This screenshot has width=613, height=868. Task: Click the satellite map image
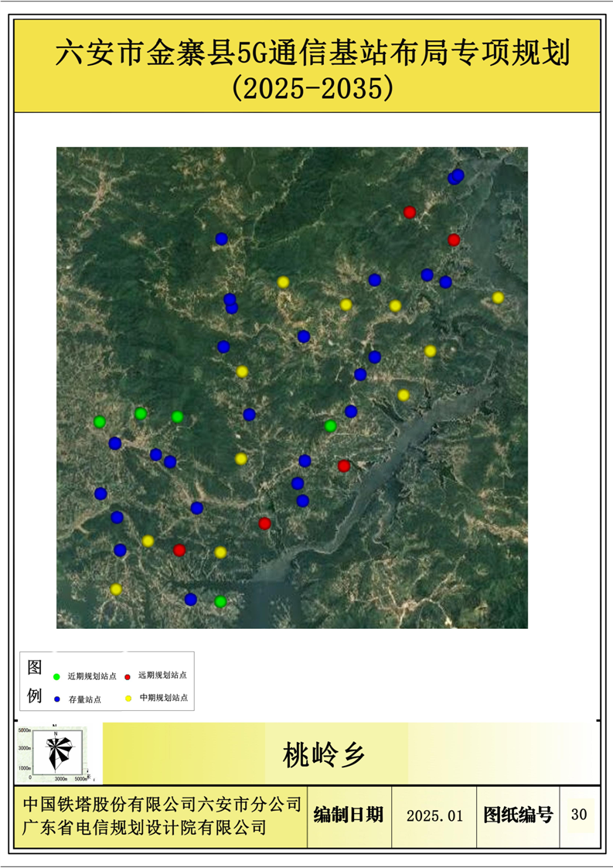click(292, 388)
